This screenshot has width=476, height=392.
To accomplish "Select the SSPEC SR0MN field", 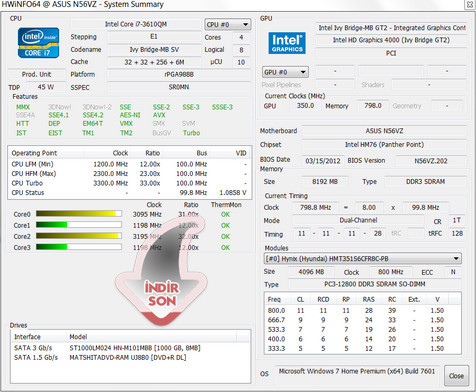I will coord(179,87).
